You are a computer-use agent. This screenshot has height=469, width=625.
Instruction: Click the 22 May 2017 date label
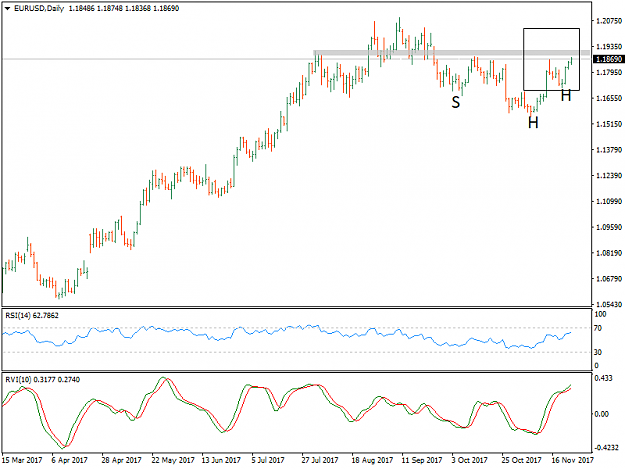point(173,461)
